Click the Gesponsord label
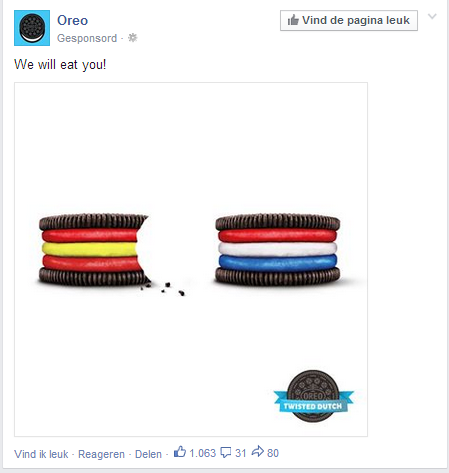 tap(87, 38)
